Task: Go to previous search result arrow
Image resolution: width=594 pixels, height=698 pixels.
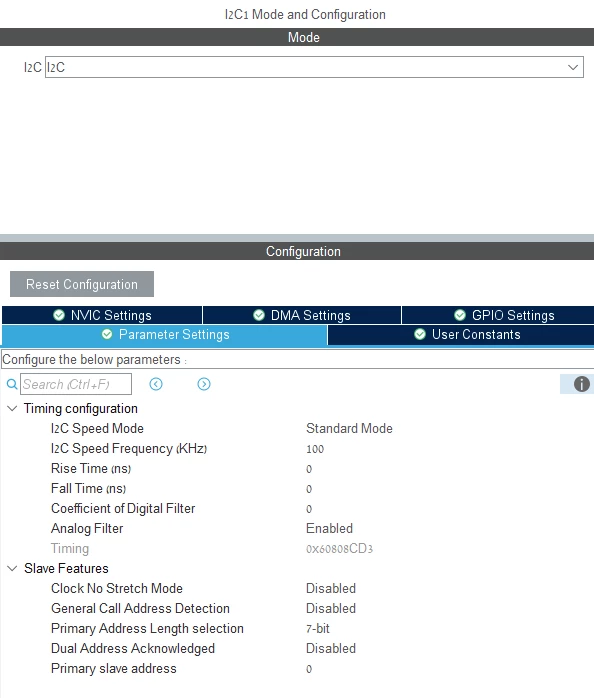Action: (x=156, y=384)
